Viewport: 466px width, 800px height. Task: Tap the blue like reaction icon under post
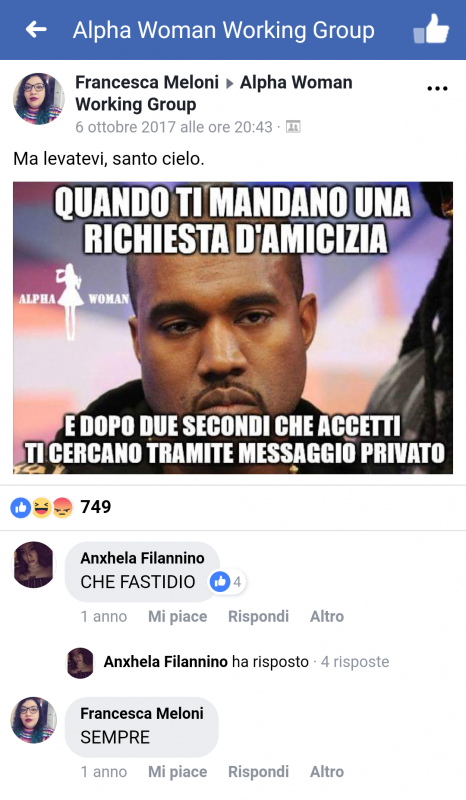coord(21,507)
